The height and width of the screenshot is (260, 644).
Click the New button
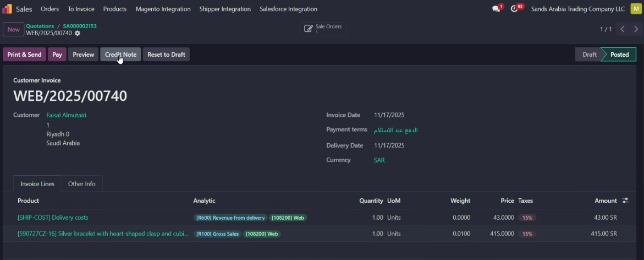pyautogui.click(x=14, y=30)
